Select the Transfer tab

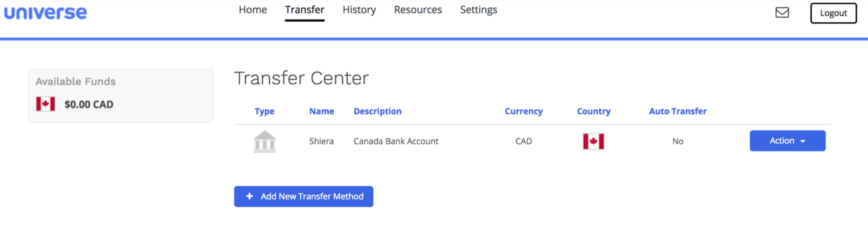point(305,10)
